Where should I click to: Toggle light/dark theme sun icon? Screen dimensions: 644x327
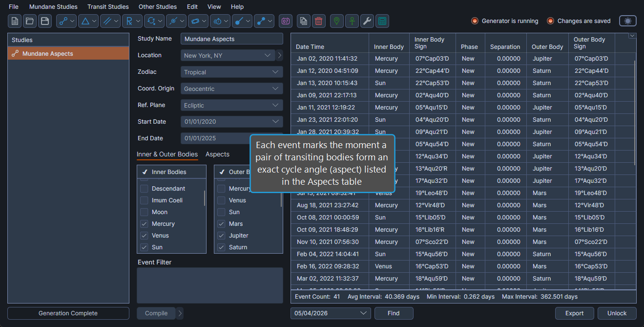click(x=628, y=21)
